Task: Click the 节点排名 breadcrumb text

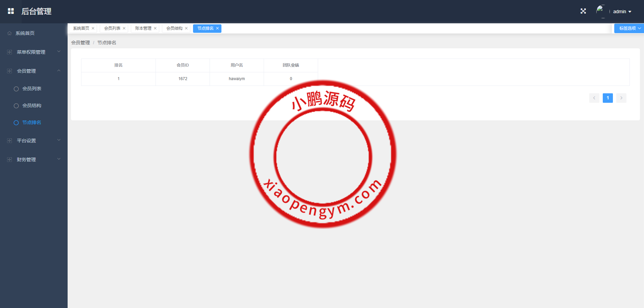Action: [x=107, y=43]
